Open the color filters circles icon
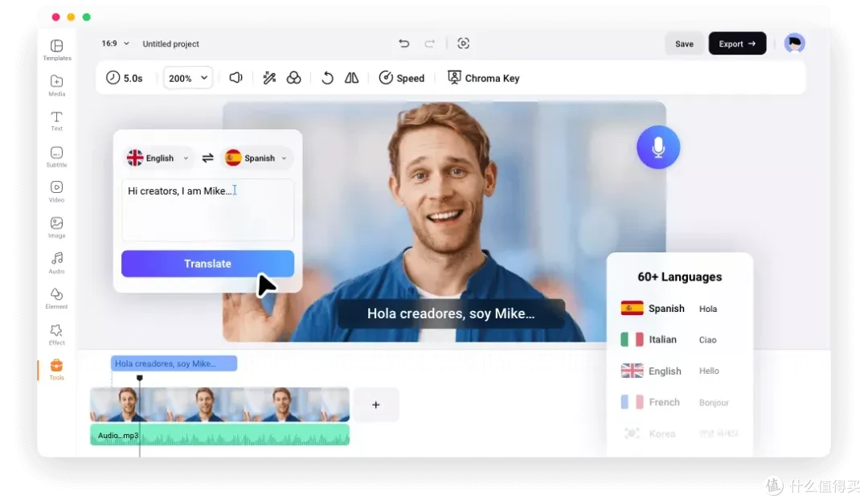 click(294, 77)
